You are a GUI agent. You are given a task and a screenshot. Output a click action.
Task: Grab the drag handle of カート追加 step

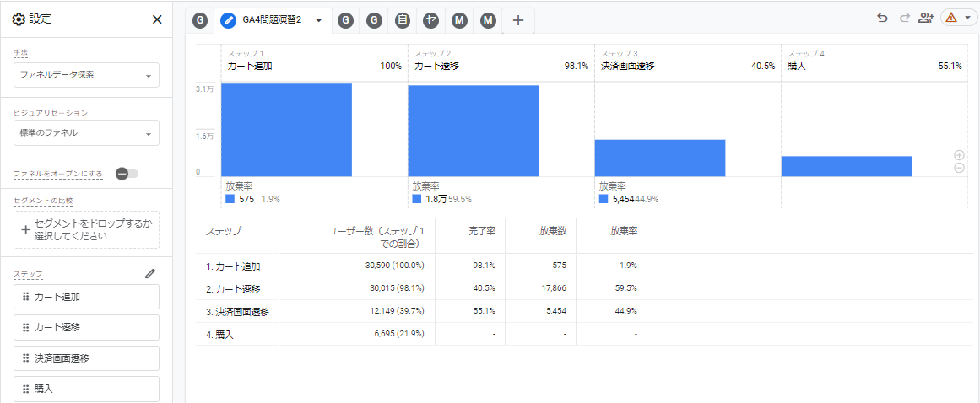25,297
